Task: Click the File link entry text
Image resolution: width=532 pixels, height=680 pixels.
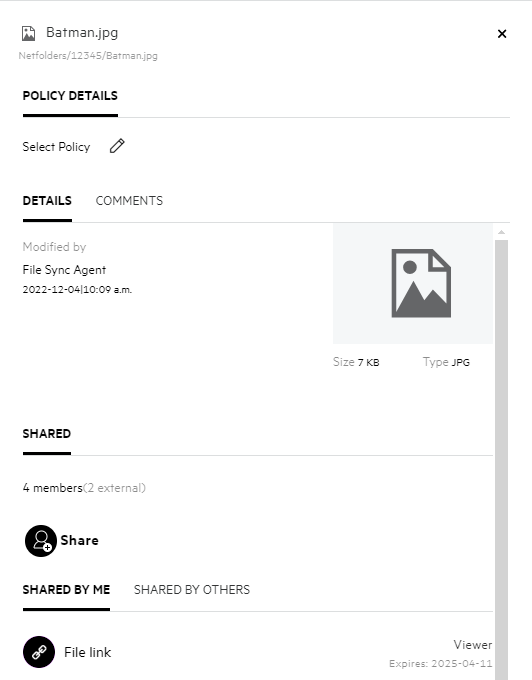Action: point(88,652)
